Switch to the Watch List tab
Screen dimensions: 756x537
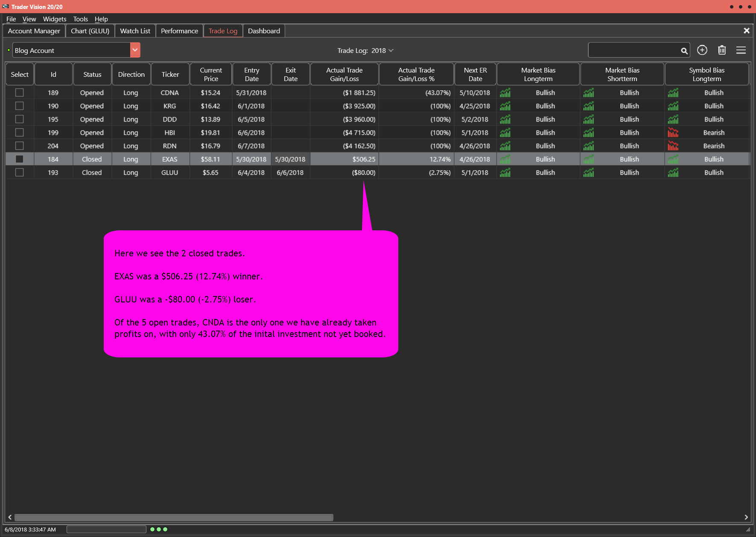[135, 31]
